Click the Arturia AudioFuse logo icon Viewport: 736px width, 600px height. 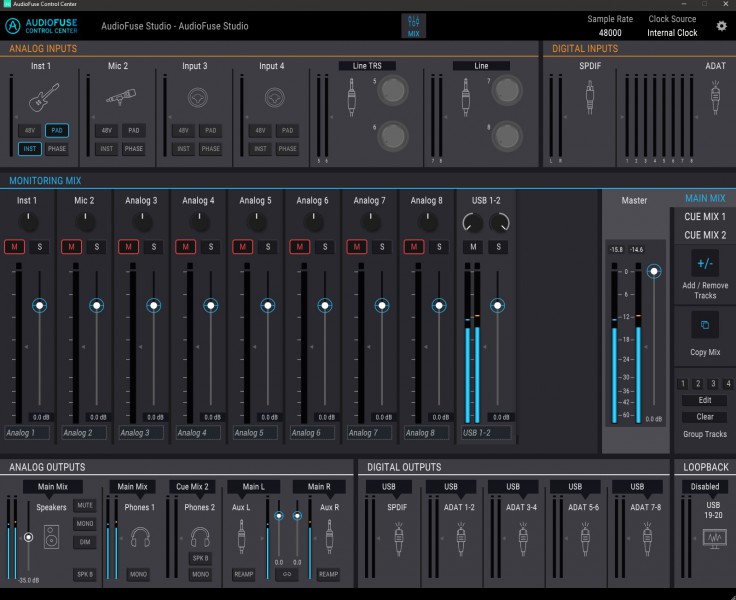tap(13, 26)
